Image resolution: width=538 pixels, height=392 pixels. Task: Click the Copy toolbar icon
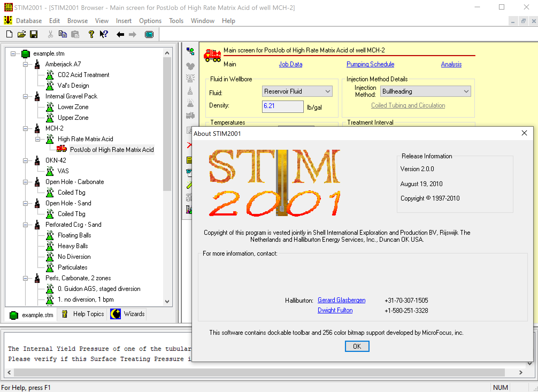63,34
